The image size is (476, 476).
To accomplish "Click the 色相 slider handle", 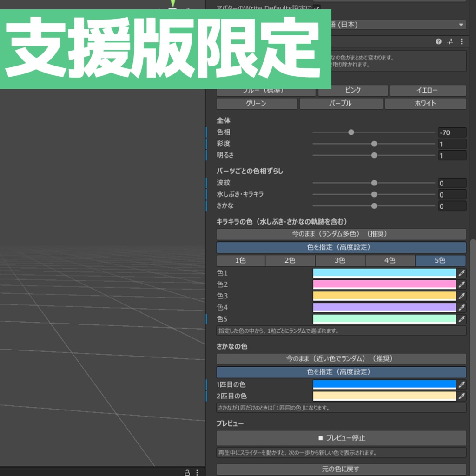I will [x=351, y=132].
